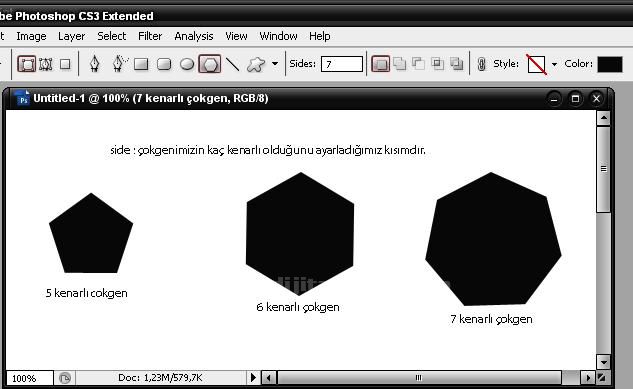Open the Filter menu
Screen dimensions: 633x389
pos(150,36)
